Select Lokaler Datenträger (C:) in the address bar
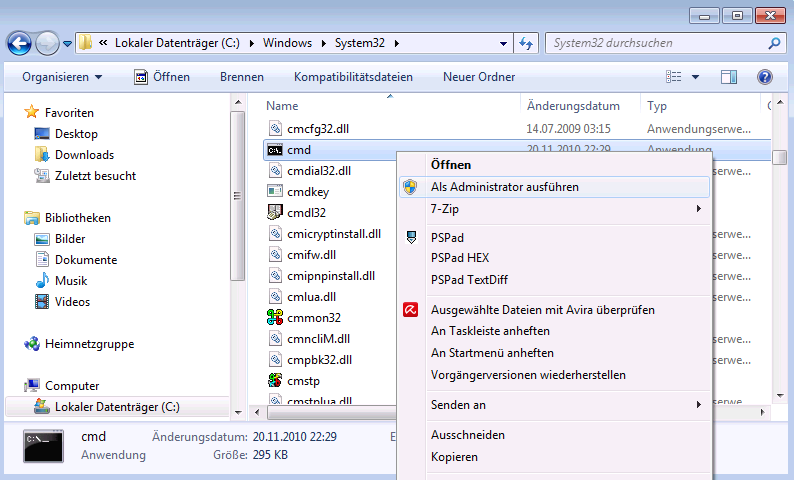Image resolution: width=794 pixels, height=480 pixels. 177,43
